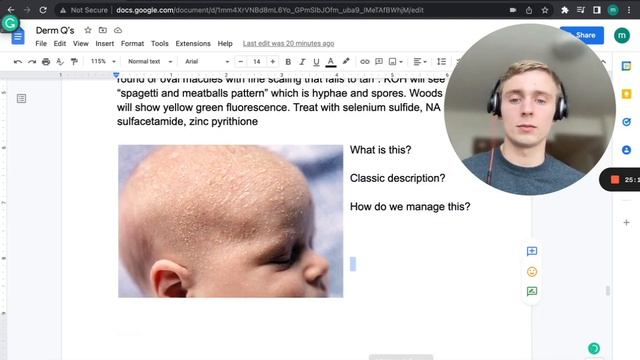Open the Insert menu
640x360 pixels.
pyautogui.click(x=105, y=43)
